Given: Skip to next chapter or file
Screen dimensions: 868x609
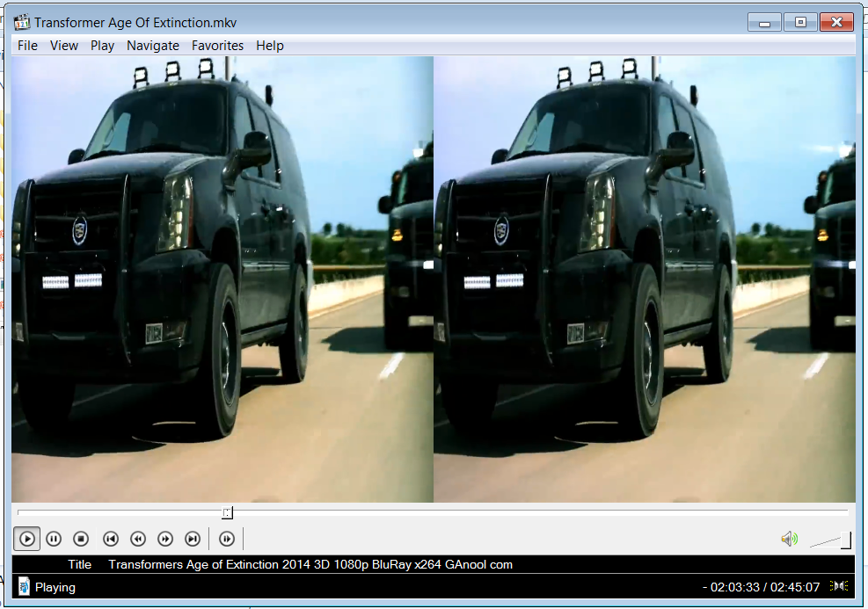Looking at the screenshot, I should [193, 539].
